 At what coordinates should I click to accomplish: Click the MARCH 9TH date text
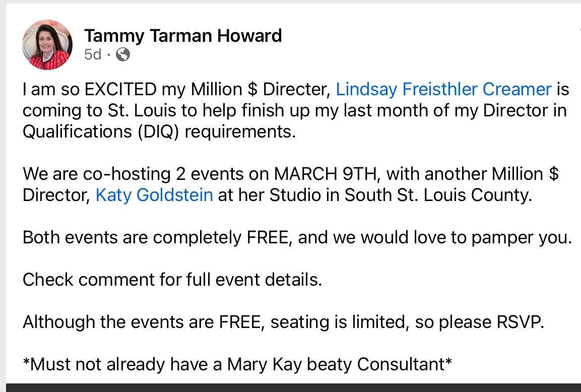pyautogui.click(x=326, y=174)
